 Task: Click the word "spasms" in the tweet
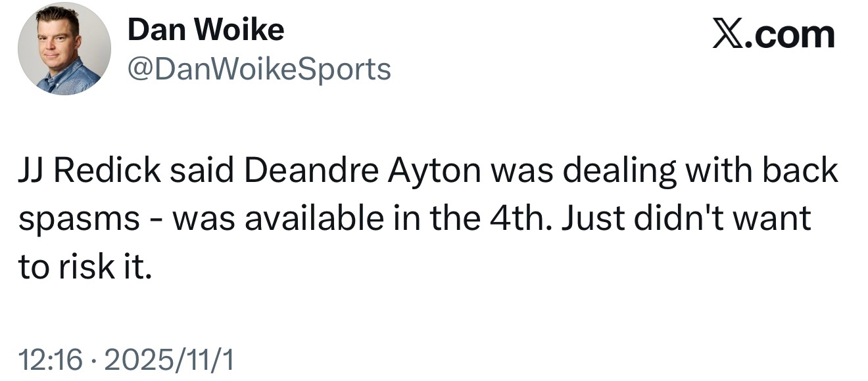tap(78, 219)
